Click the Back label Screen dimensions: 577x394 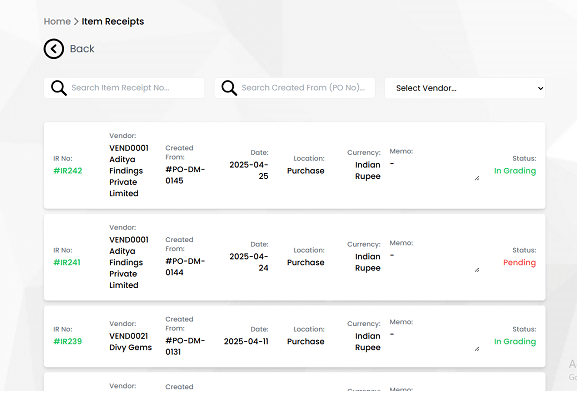pos(82,49)
